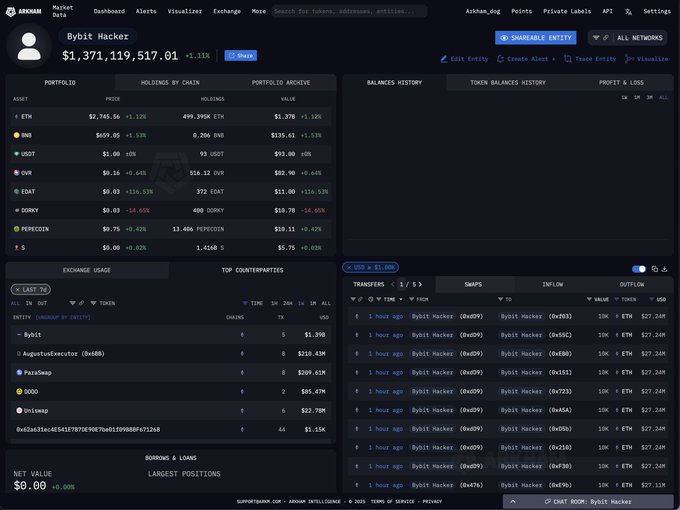Open Settings in the header
Screen dimensions: 680x510
pos(657,11)
